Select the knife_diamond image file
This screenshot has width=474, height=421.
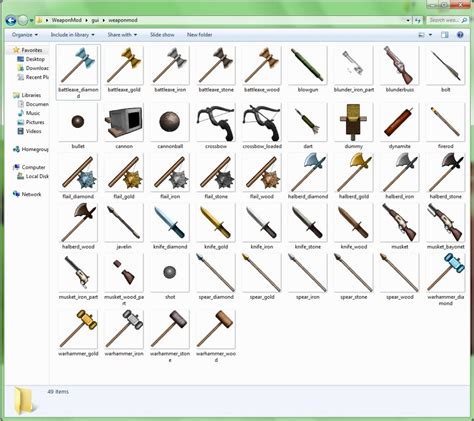click(x=170, y=226)
